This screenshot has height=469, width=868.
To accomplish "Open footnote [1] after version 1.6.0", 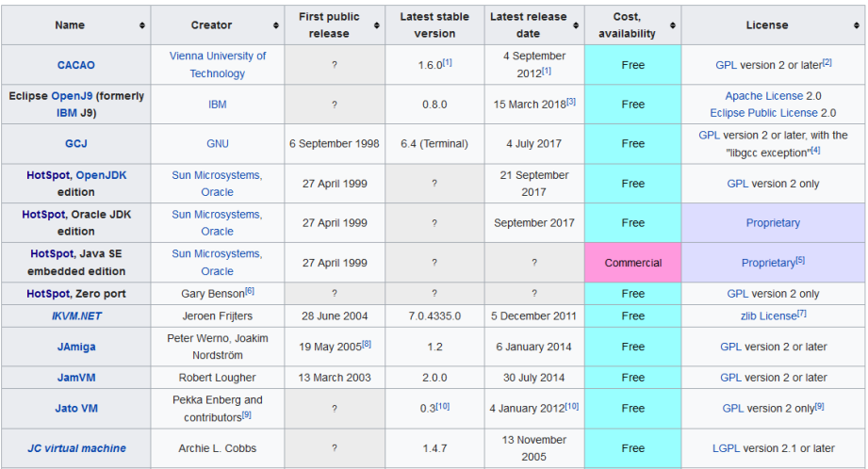I will 448,62.
